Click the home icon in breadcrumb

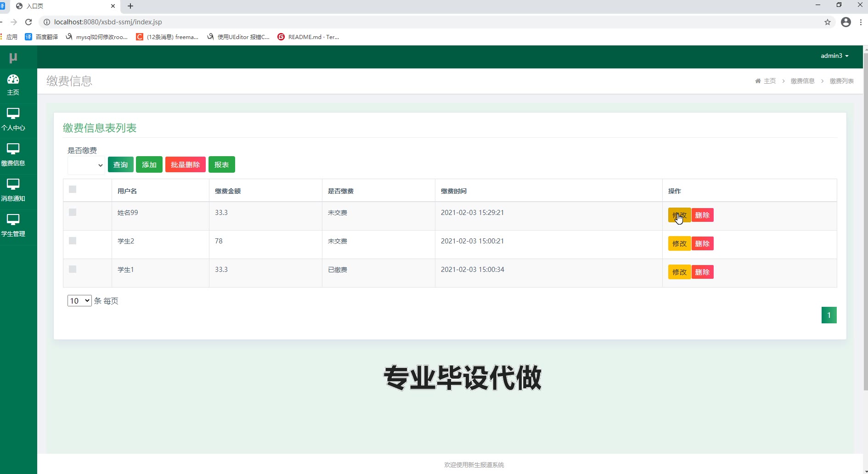(x=758, y=81)
